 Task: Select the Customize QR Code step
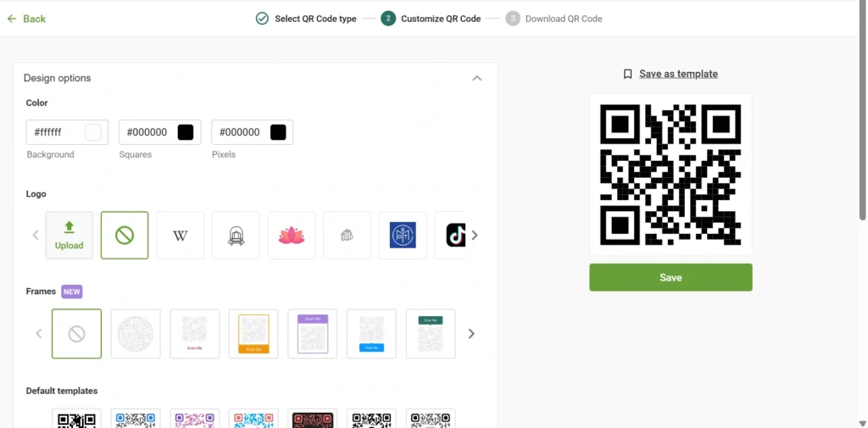pos(431,19)
